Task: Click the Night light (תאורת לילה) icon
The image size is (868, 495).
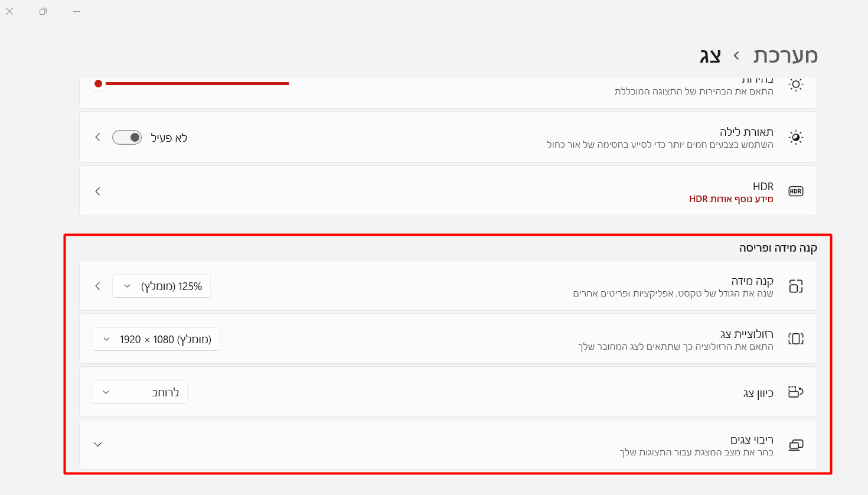Action: coord(795,138)
